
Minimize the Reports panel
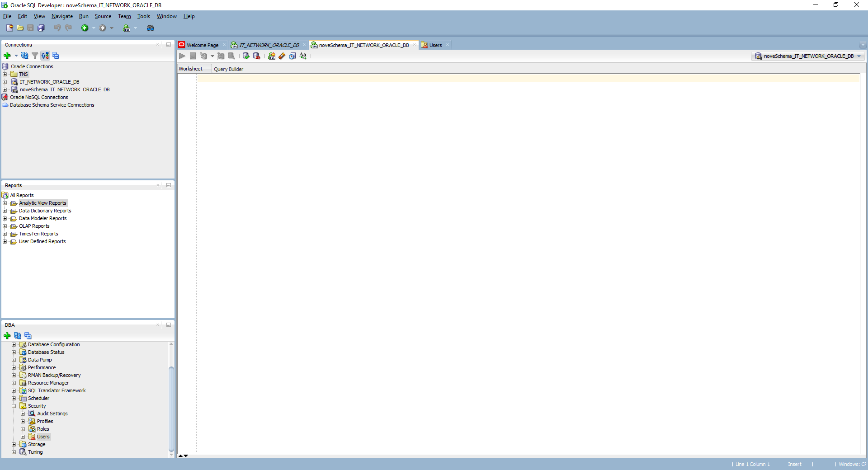click(169, 185)
